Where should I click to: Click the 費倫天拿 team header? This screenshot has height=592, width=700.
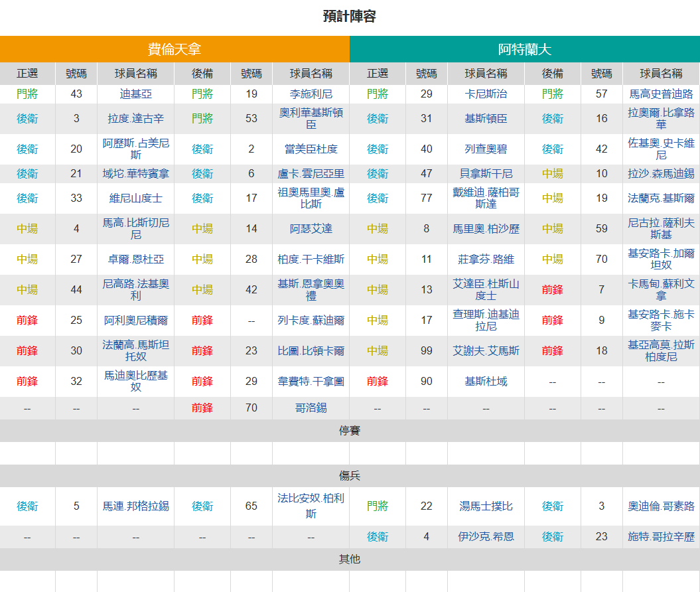tap(175, 49)
